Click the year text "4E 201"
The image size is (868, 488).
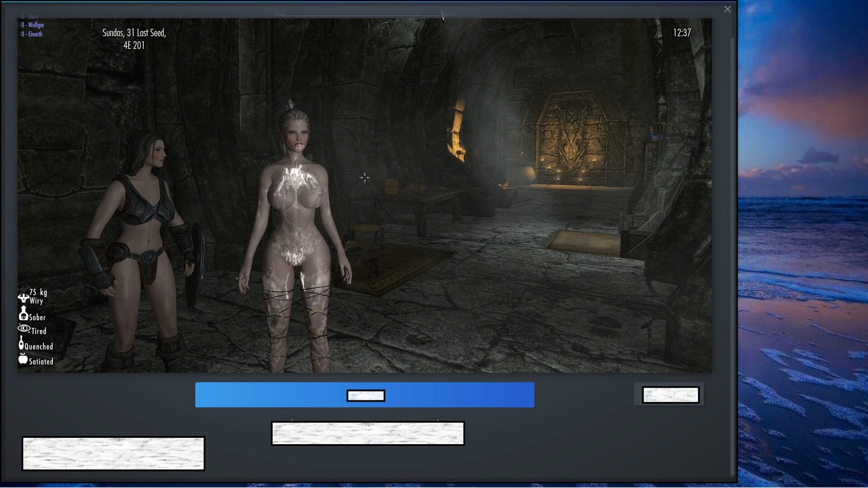(134, 46)
